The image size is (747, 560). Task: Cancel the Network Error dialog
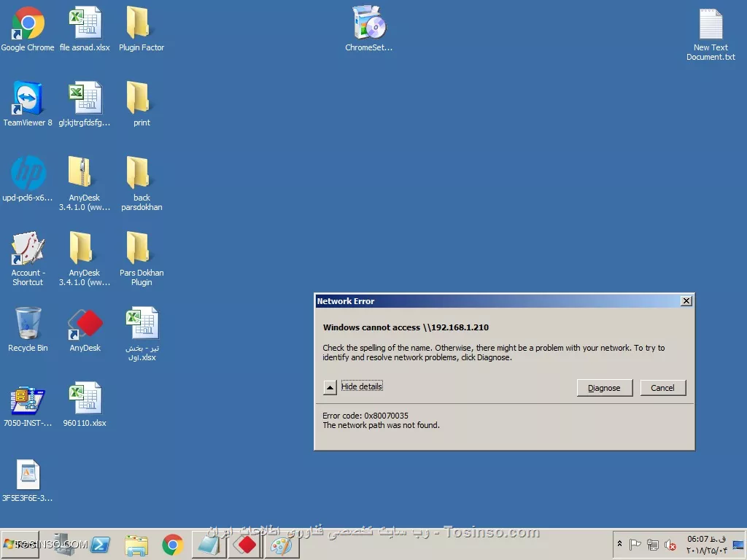click(662, 388)
